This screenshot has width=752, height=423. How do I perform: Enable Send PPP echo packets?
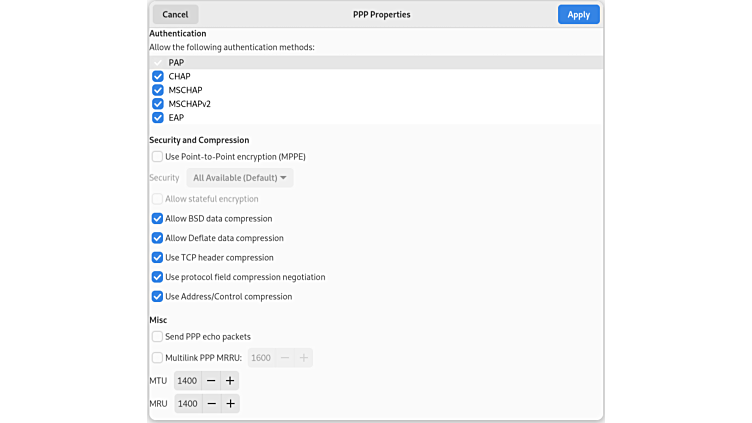[x=158, y=337]
